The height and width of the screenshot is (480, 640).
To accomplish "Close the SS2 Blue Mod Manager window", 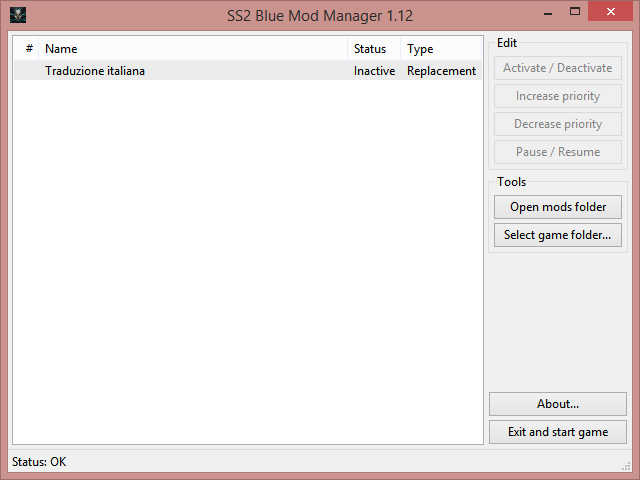I will [x=611, y=11].
